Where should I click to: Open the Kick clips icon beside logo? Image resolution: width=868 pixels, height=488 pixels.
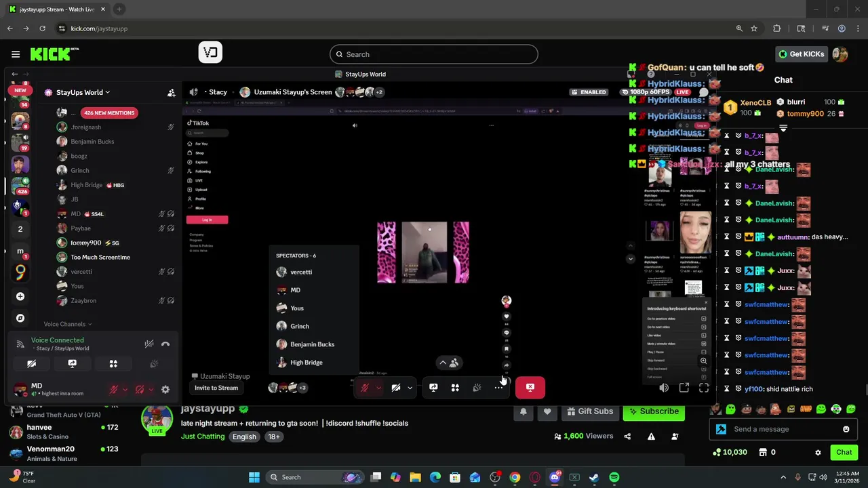pyautogui.click(x=210, y=52)
